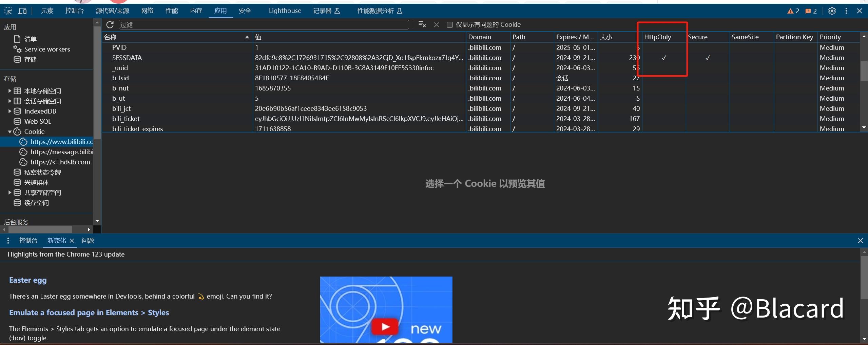
Task: Close the bottom drawer panel
Action: pos(860,241)
